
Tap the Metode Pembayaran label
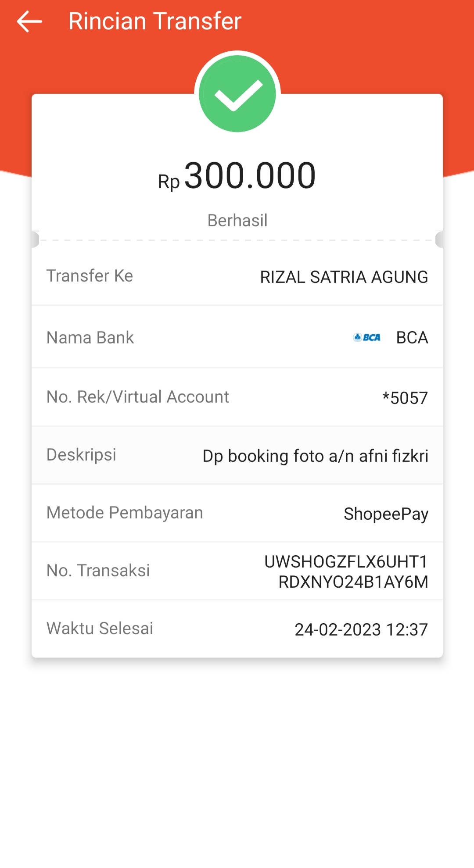125,513
